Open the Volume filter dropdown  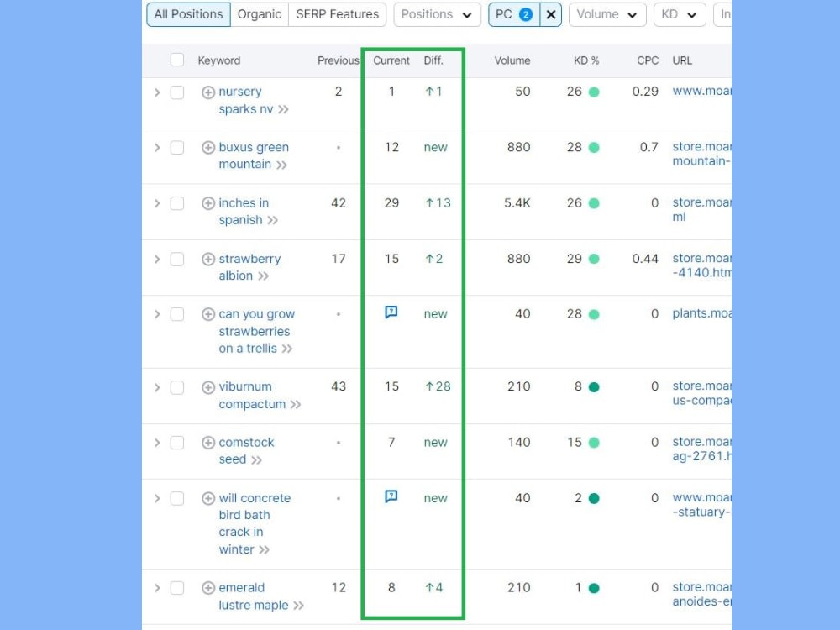(x=607, y=14)
